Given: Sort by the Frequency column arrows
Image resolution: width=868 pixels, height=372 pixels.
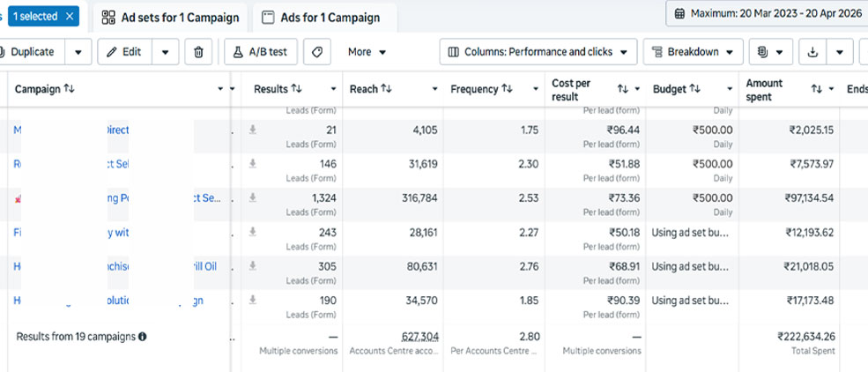Looking at the screenshot, I should tap(507, 89).
